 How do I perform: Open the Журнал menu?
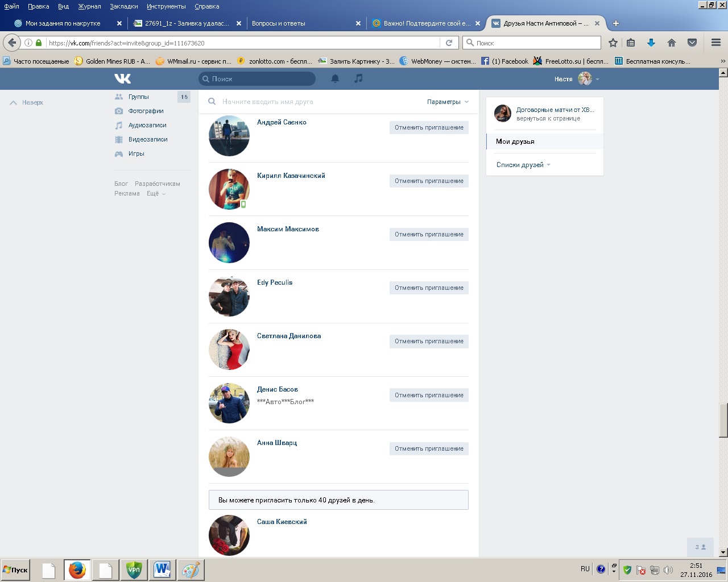[89, 6]
